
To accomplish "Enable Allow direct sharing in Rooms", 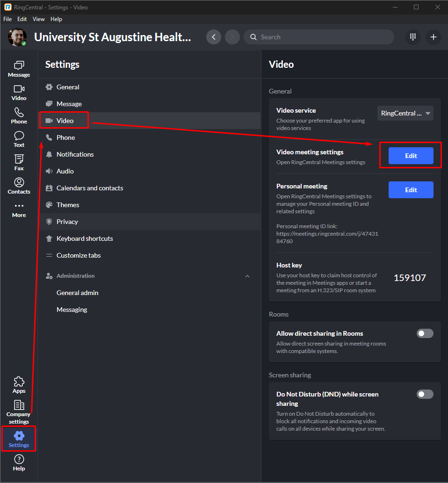I will (x=425, y=333).
